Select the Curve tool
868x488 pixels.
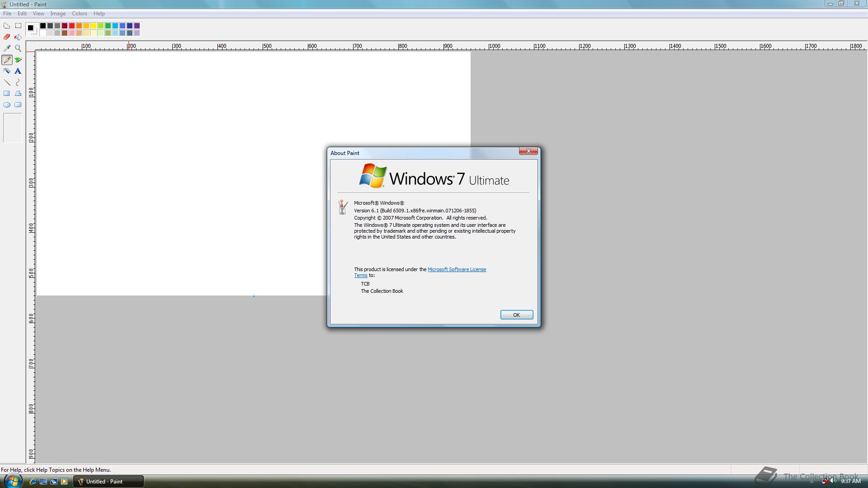(18, 82)
